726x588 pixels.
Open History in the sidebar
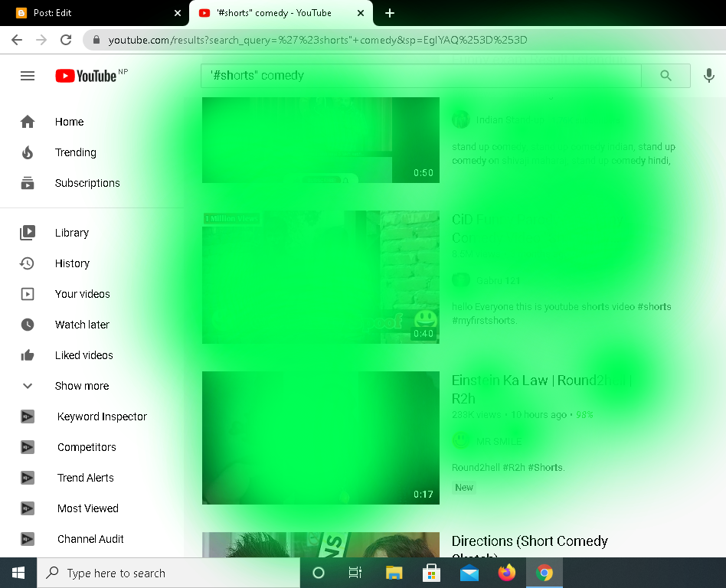coord(72,263)
